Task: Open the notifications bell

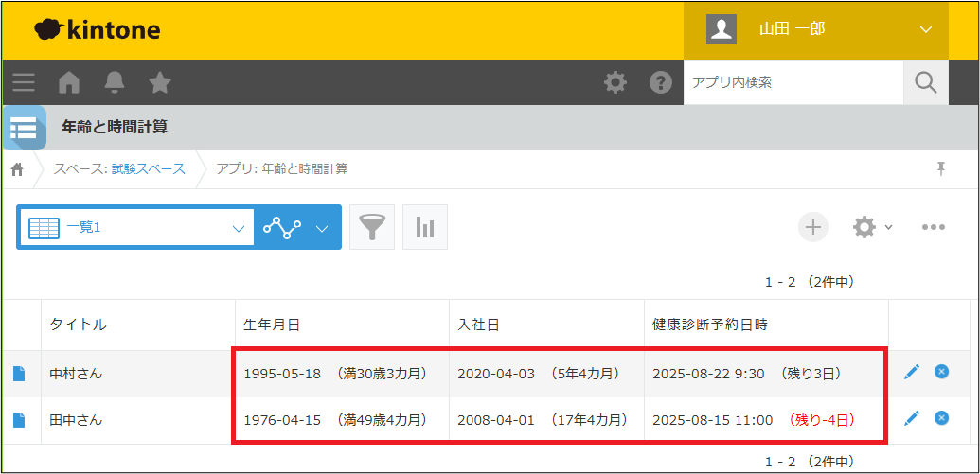Action: pos(115,82)
